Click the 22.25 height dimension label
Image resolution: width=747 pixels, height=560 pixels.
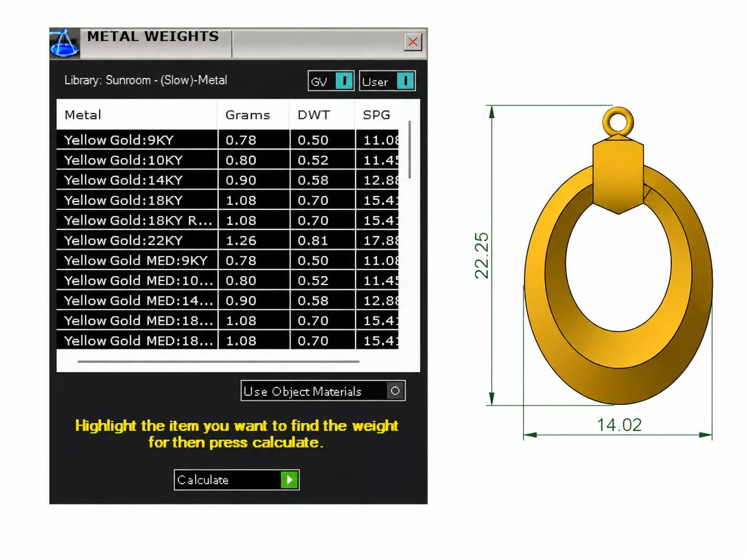point(481,255)
